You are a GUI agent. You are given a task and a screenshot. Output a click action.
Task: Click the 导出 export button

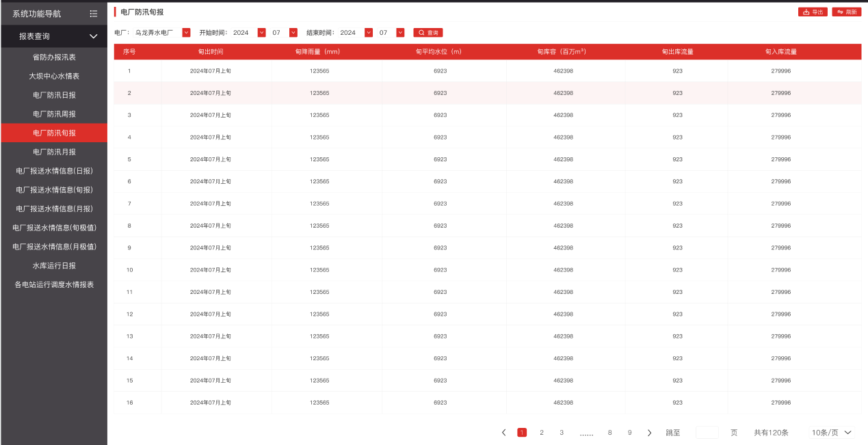coord(813,12)
